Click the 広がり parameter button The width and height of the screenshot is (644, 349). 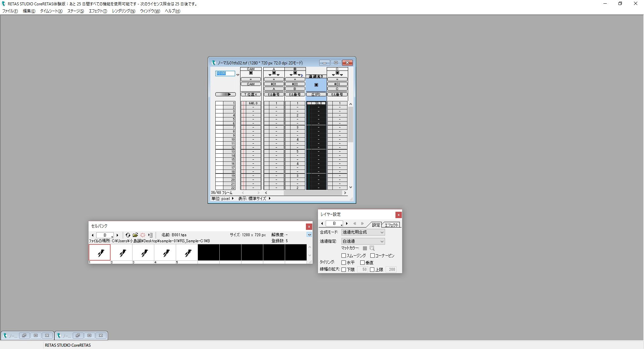click(316, 95)
